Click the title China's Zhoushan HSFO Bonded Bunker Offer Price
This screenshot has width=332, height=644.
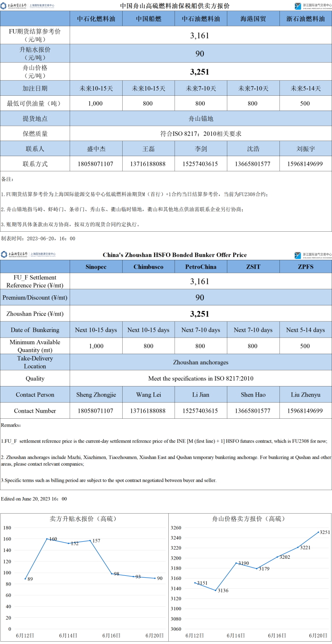tap(175, 255)
